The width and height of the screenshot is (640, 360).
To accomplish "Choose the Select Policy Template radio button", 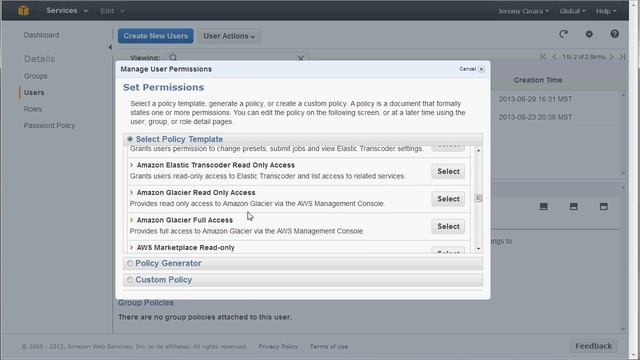I will (130, 139).
